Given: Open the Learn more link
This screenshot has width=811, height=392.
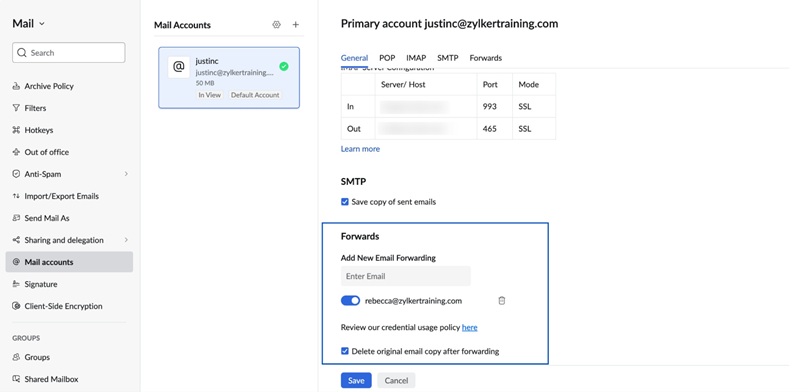Looking at the screenshot, I should coord(360,149).
